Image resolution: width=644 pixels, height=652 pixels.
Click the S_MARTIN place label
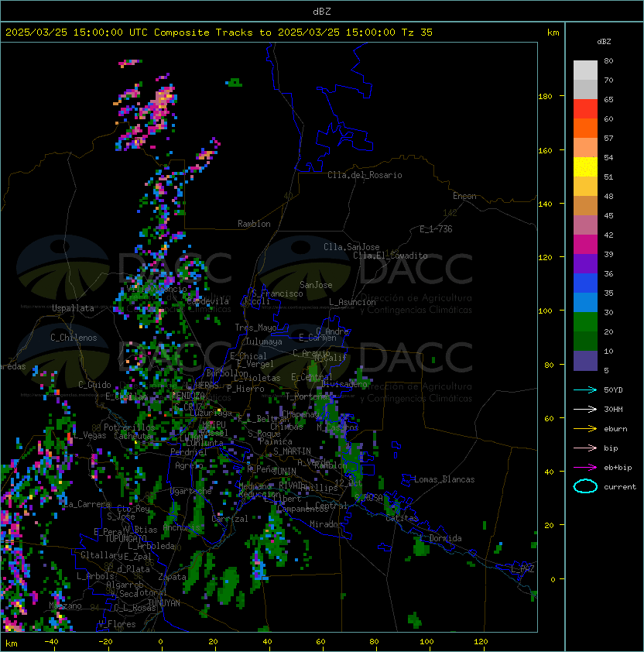tap(292, 451)
